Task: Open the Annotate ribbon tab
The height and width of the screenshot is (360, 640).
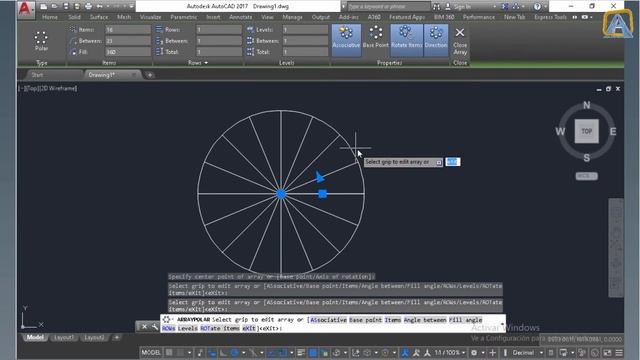Action: click(x=240, y=17)
